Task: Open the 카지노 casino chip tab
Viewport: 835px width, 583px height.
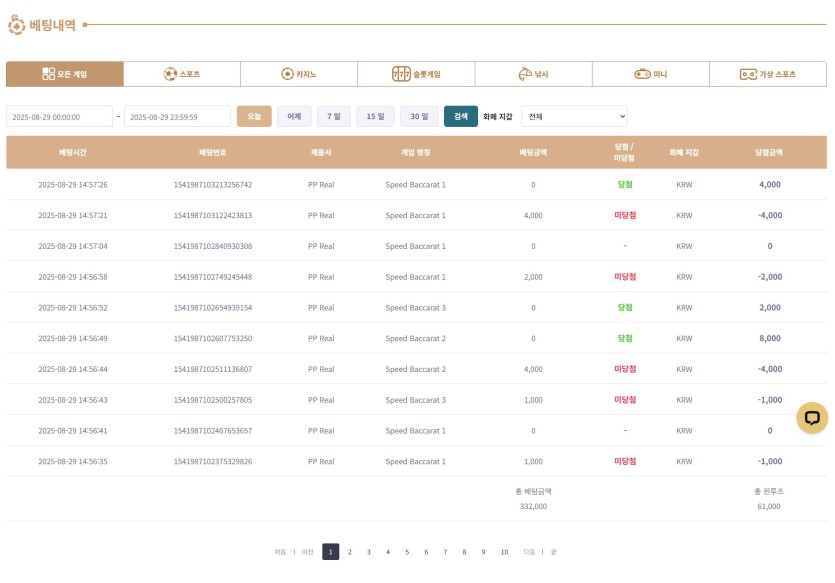Action: pyautogui.click(x=299, y=74)
